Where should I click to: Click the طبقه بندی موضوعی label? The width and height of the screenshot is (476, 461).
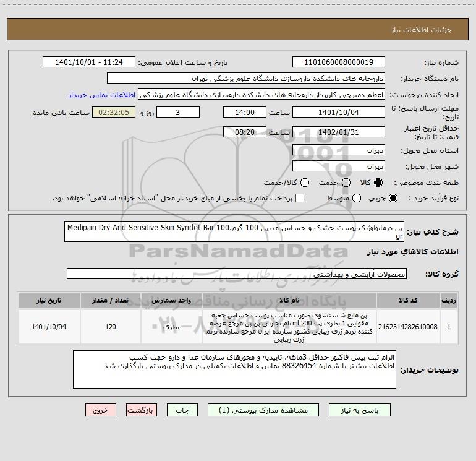[x=426, y=183]
